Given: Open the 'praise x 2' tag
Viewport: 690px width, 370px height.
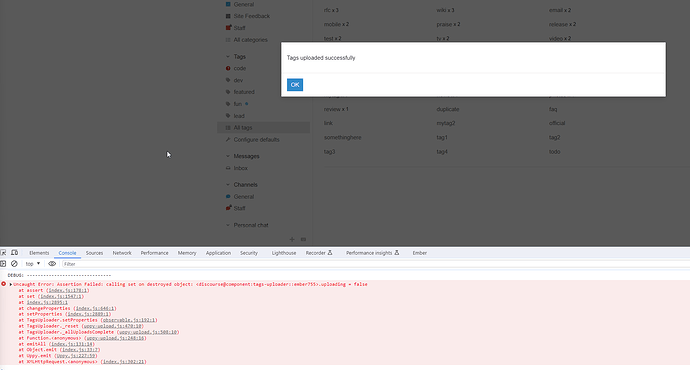Looking at the screenshot, I should (x=448, y=24).
